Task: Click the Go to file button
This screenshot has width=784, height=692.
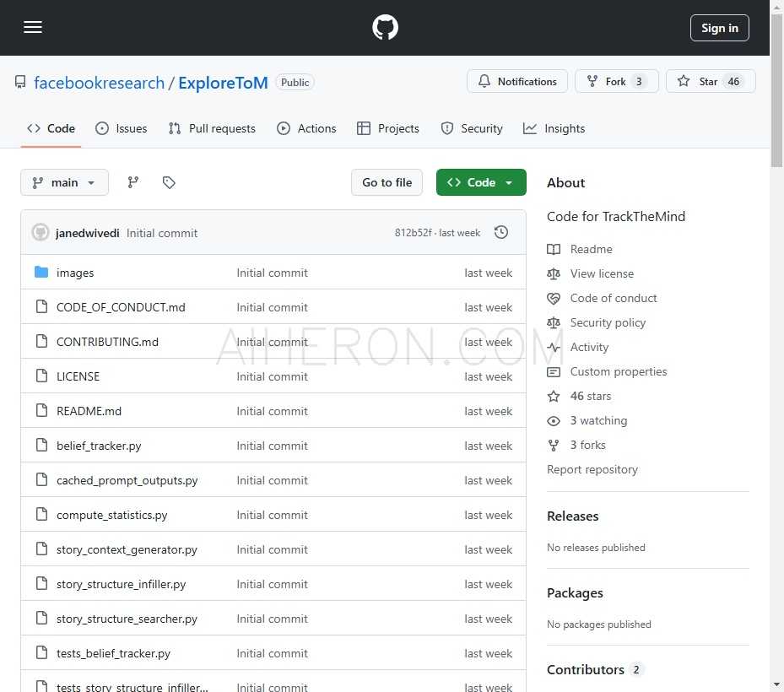Action: click(387, 182)
